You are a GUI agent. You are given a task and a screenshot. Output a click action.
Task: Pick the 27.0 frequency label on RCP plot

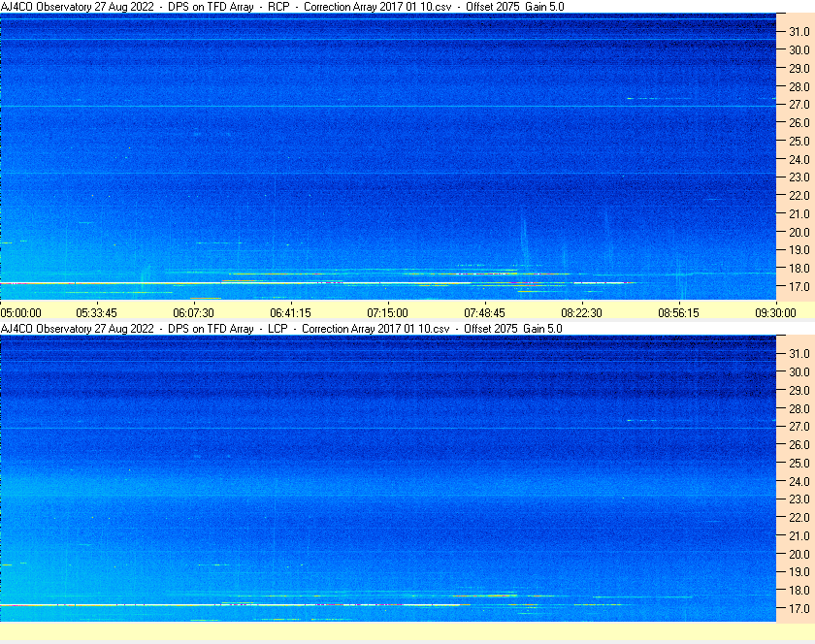(799, 105)
